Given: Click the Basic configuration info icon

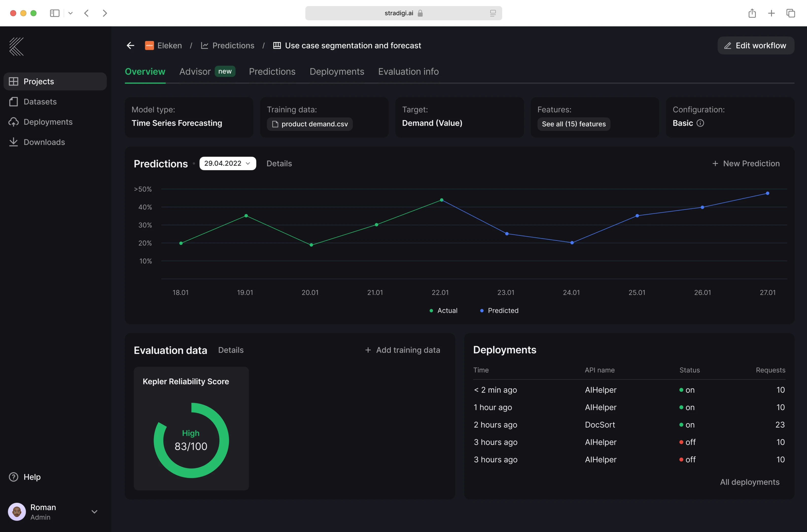Looking at the screenshot, I should [x=700, y=123].
